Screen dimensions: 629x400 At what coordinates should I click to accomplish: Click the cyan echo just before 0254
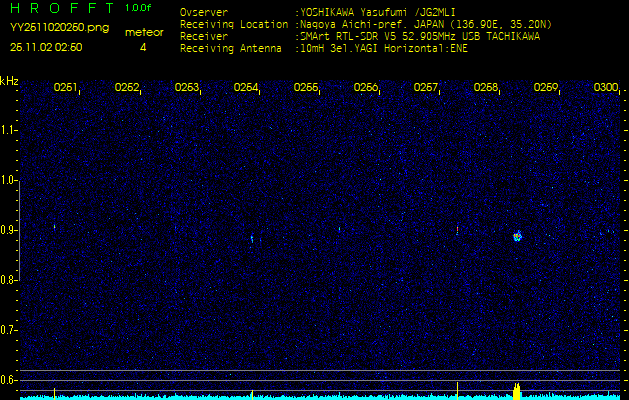click(252, 239)
